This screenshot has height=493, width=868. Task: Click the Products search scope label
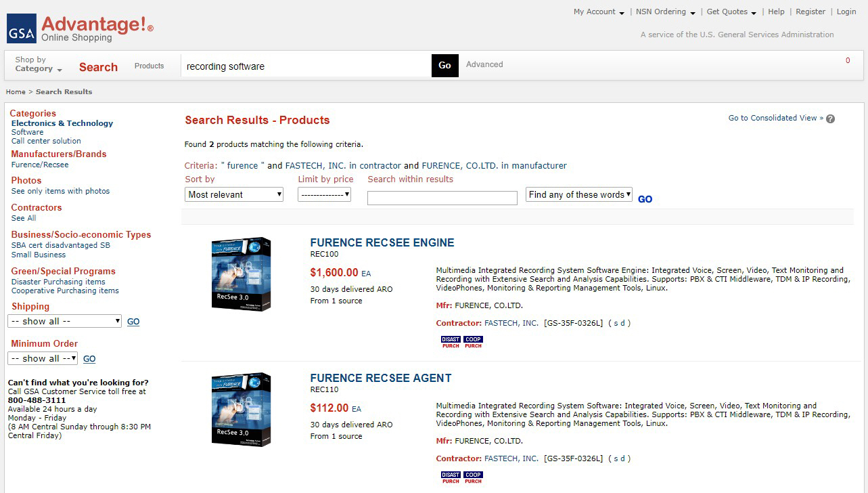pos(149,66)
